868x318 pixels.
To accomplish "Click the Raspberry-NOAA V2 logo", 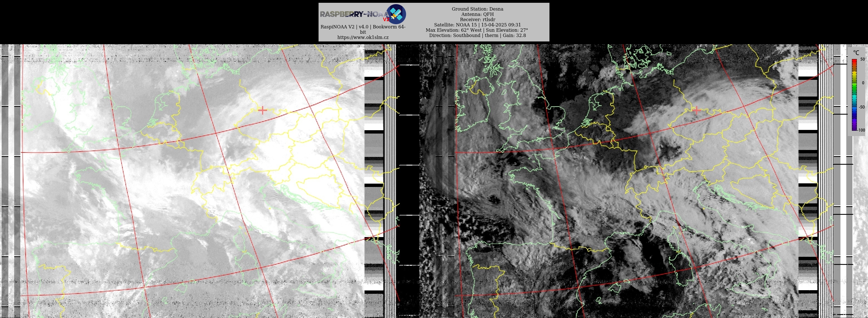I will (x=363, y=14).
